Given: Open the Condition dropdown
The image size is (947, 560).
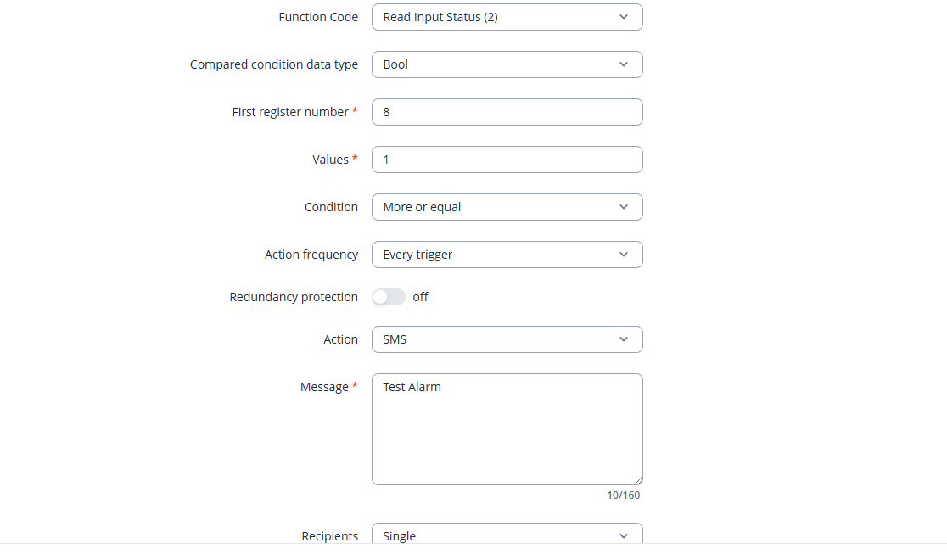Looking at the screenshot, I should (507, 207).
